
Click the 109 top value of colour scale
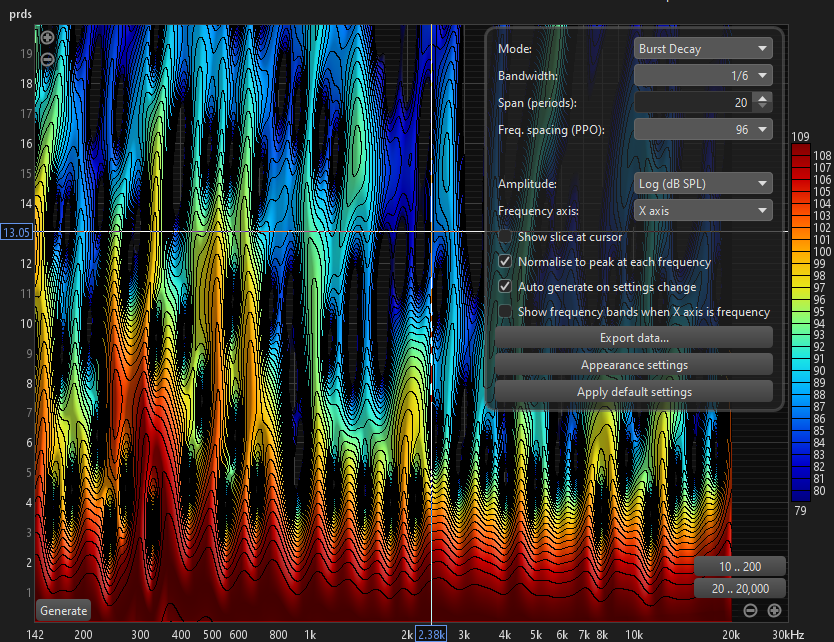click(800, 137)
